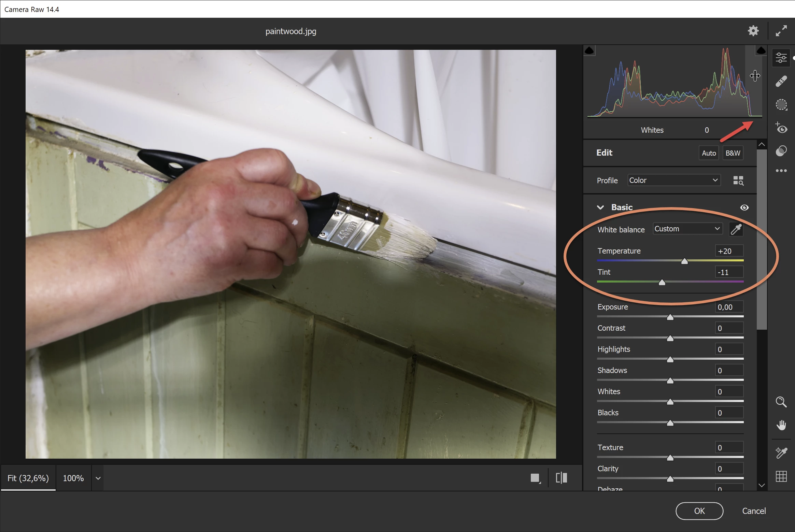Pick the White Balance eyedropper tool
795x532 pixels.
[736, 229]
